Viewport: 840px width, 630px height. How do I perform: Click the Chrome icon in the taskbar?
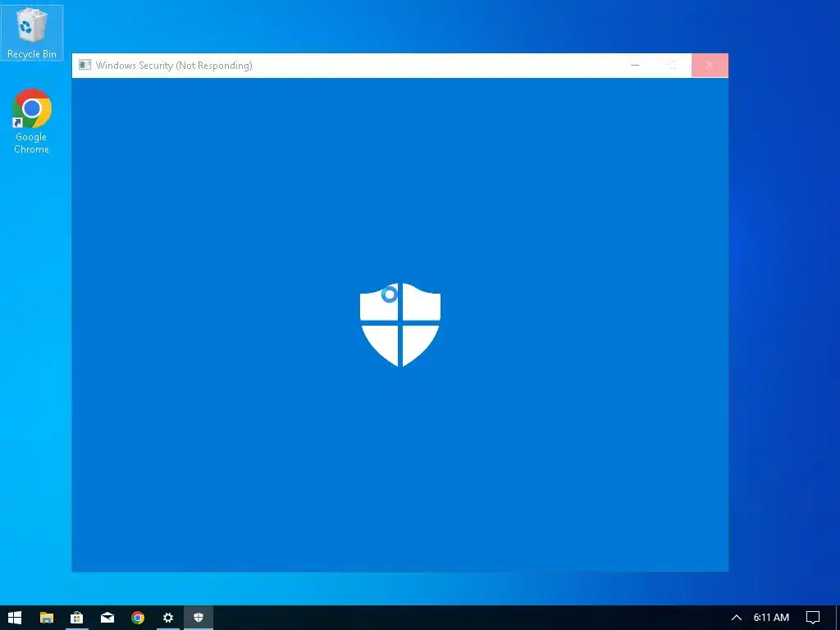coord(138,618)
